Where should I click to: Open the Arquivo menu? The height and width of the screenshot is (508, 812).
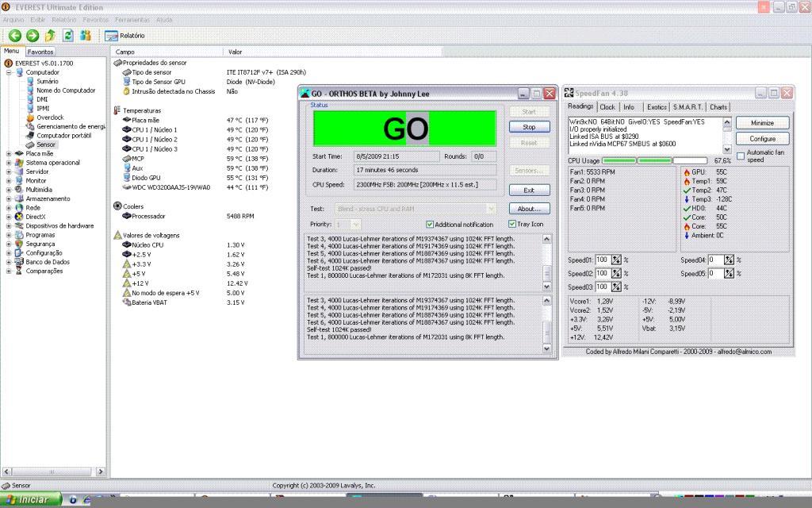[x=13, y=20]
